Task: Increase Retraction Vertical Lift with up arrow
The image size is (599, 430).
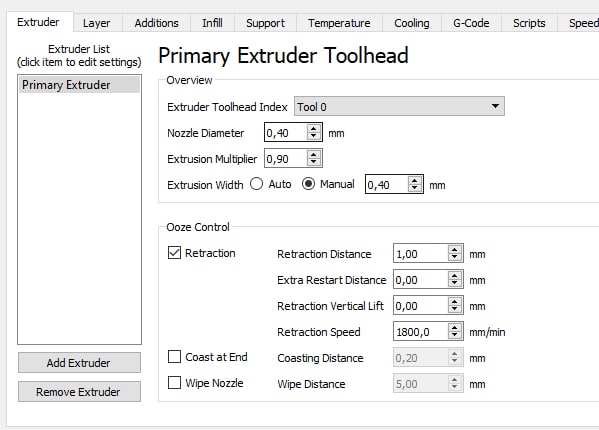Action: tap(455, 301)
